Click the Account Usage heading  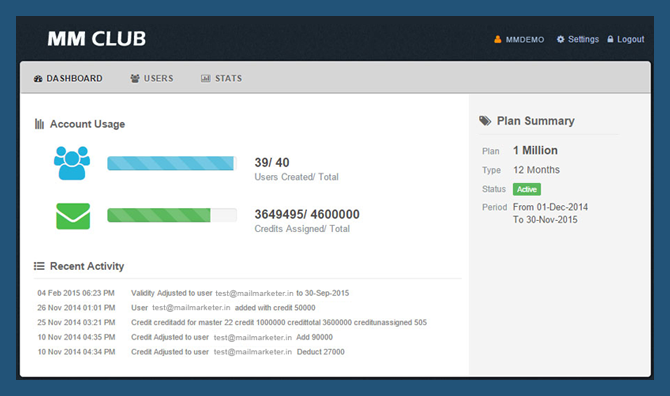click(x=88, y=124)
